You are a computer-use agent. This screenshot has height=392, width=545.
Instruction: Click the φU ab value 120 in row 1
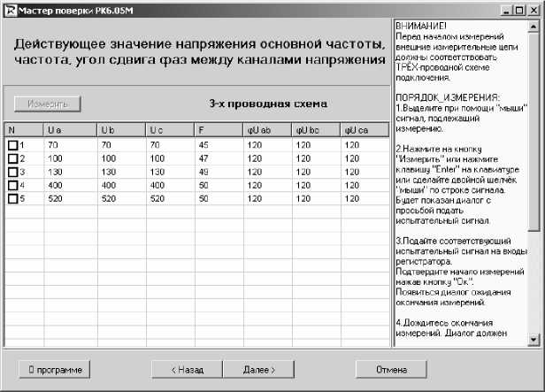tap(255, 145)
